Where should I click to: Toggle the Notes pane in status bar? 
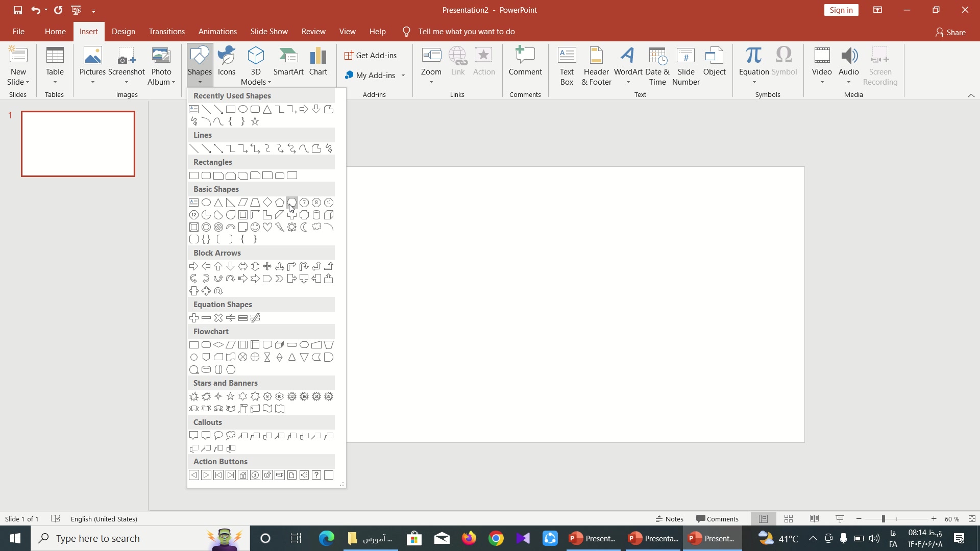670,519
